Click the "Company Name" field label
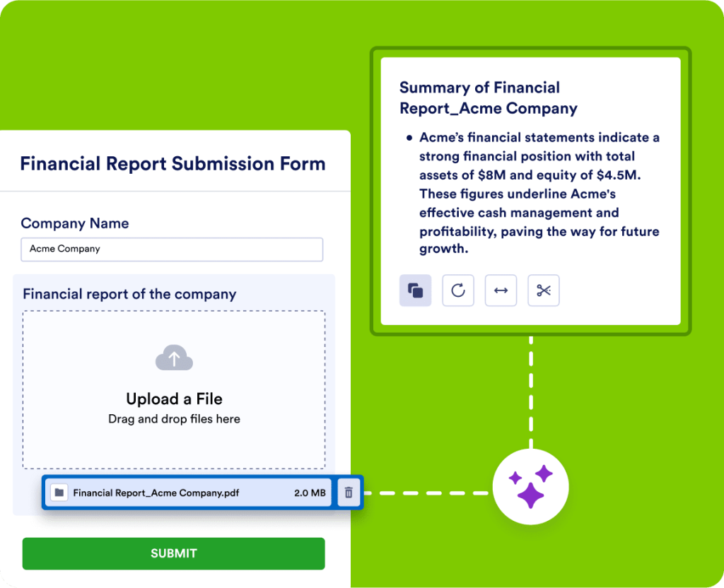The height and width of the screenshot is (588, 724). [x=75, y=223]
